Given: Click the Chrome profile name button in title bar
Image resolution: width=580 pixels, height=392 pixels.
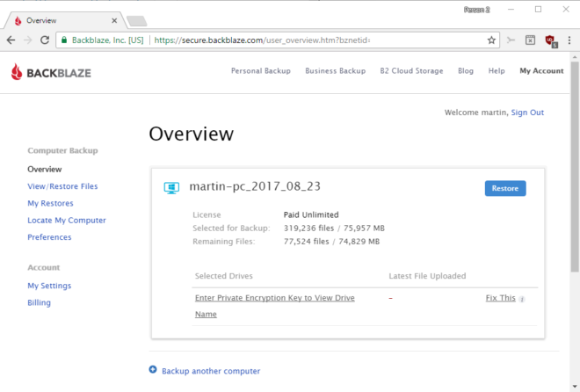Looking at the screenshot, I should [477, 10].
